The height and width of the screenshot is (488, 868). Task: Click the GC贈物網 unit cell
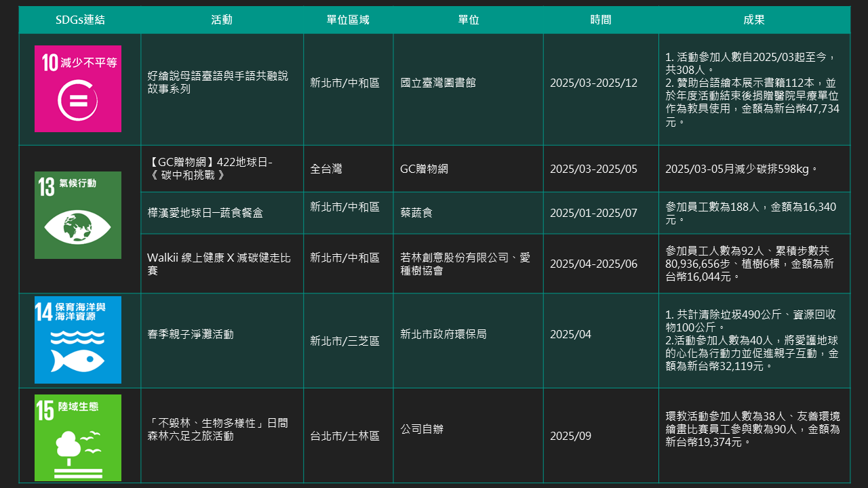(424, 169)
